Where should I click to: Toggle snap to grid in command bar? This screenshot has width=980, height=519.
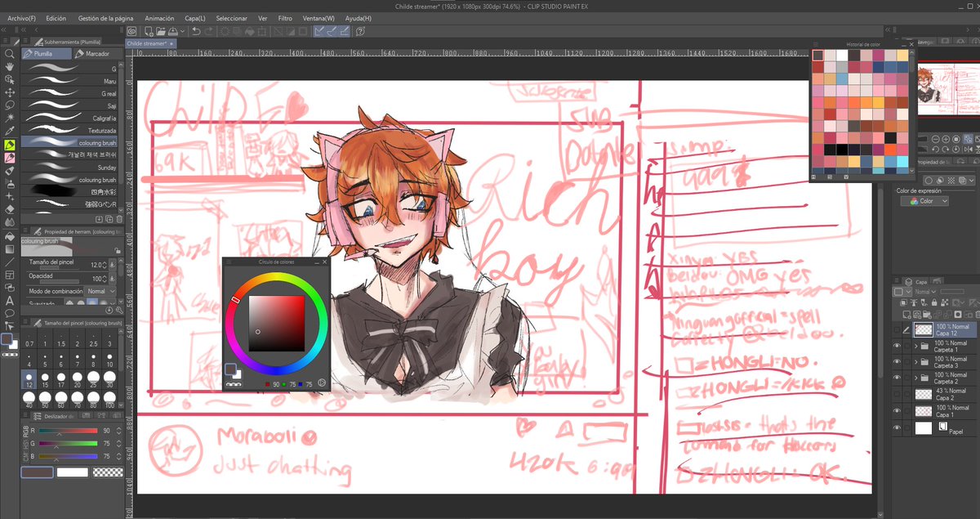[x=345, y=31]
